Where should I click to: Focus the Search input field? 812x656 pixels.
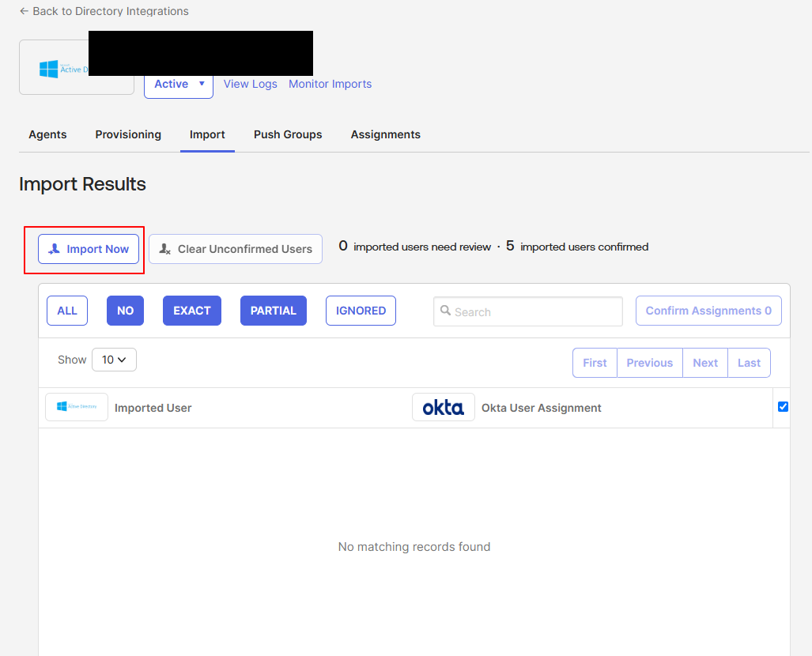click(528, 311)
